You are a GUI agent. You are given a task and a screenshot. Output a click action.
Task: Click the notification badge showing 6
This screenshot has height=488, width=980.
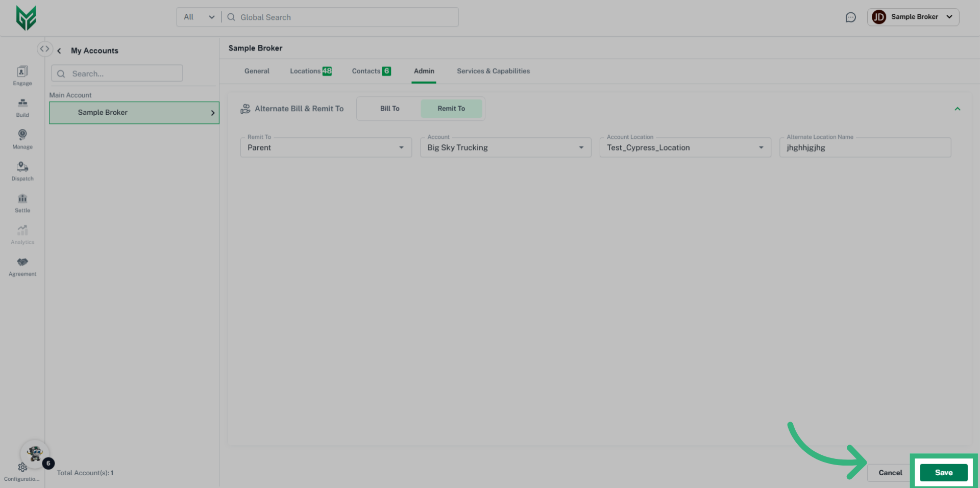coord(48,463)
